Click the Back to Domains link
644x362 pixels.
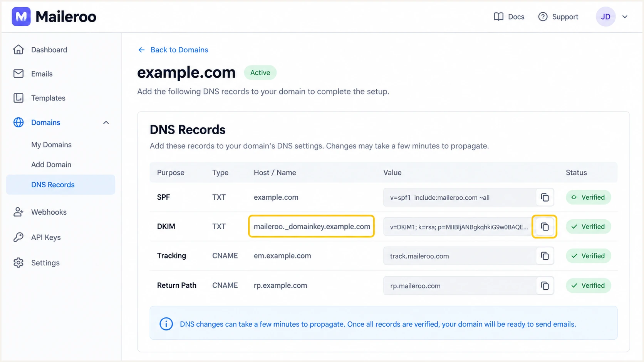click(x=179, y=50)
